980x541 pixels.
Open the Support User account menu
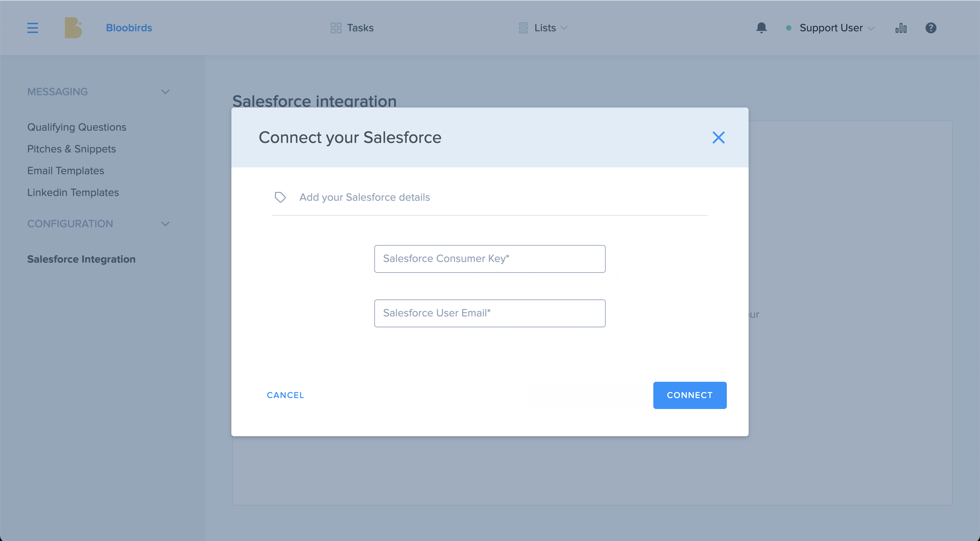[831, 28]
